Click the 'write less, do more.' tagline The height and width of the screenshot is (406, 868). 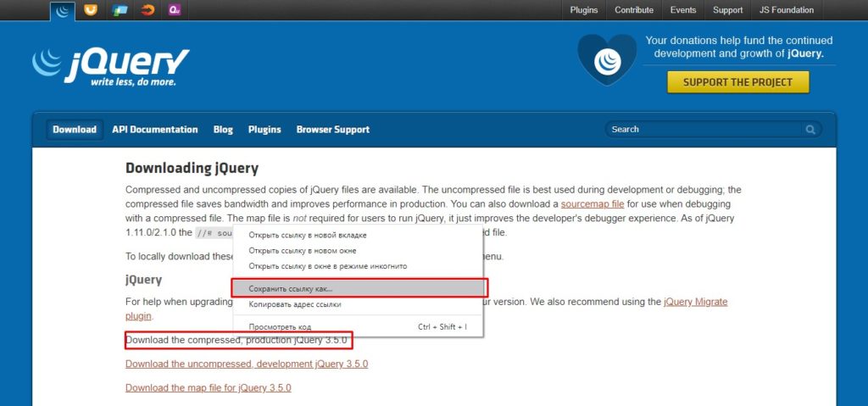click(x=133, y=82)
